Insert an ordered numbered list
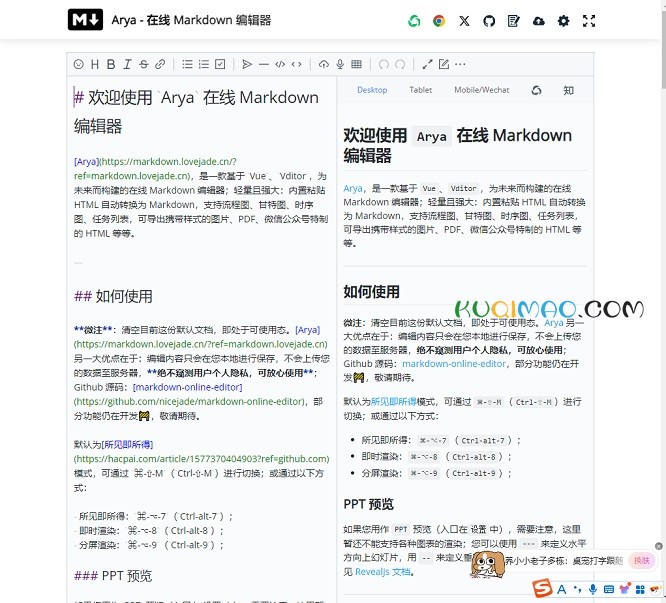The image size is (666, 603). [204, 64]
